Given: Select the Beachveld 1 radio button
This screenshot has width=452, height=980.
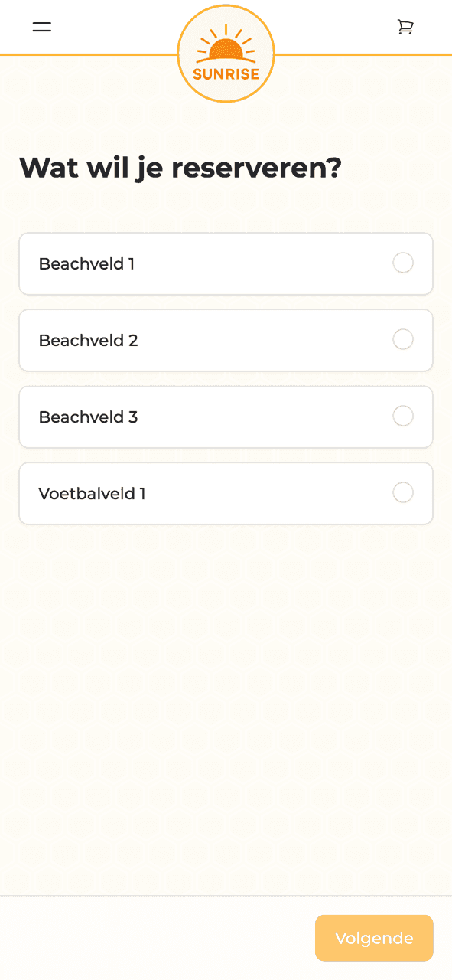Looking at the screenshot, I should coord(403,263).
